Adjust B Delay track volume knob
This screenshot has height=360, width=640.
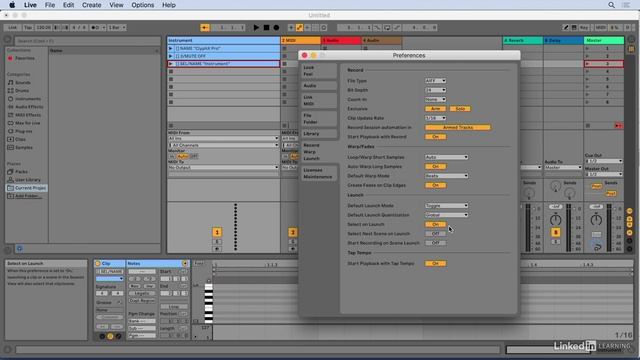pos(555,220)
